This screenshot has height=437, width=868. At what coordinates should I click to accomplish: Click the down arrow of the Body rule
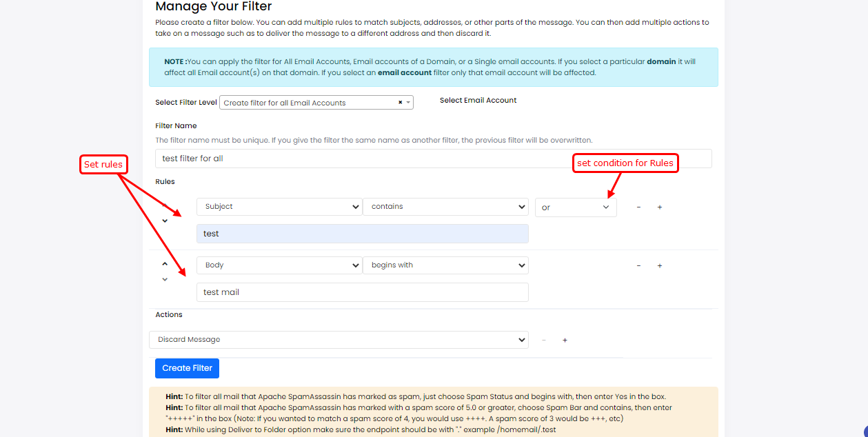165,279
